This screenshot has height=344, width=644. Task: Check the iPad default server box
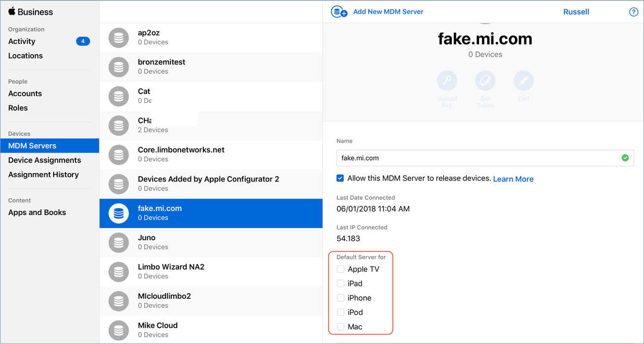[340, 283]
